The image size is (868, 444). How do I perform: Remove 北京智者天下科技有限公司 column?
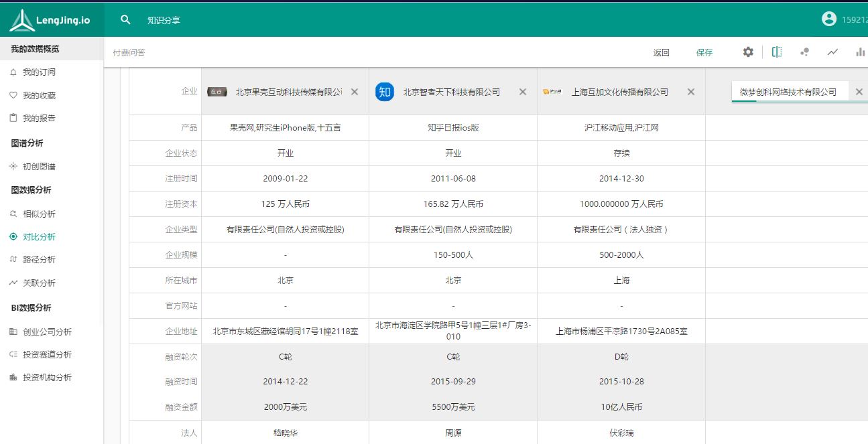[x=523, y=92]
